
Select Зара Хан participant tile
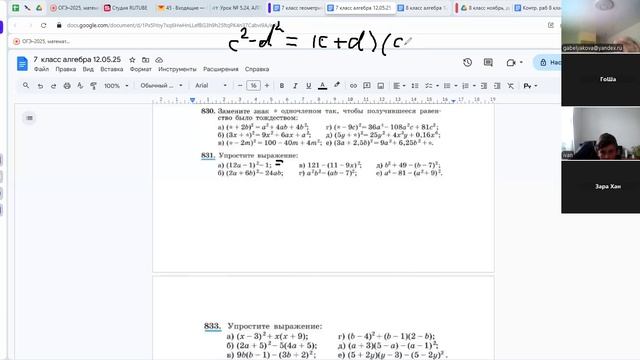click(600, 187)
